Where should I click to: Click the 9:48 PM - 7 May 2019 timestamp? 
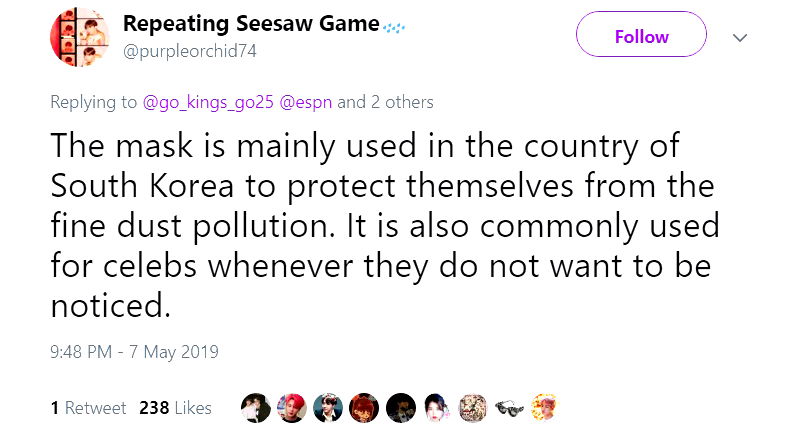134,352
